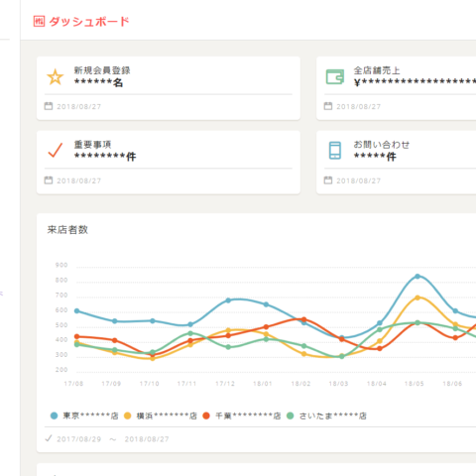The width and height of the screenshot is (476, 476).
Task: Click calendar icon in お問い合わせ card
Action: pyautogui.click(x=328, y=180)
